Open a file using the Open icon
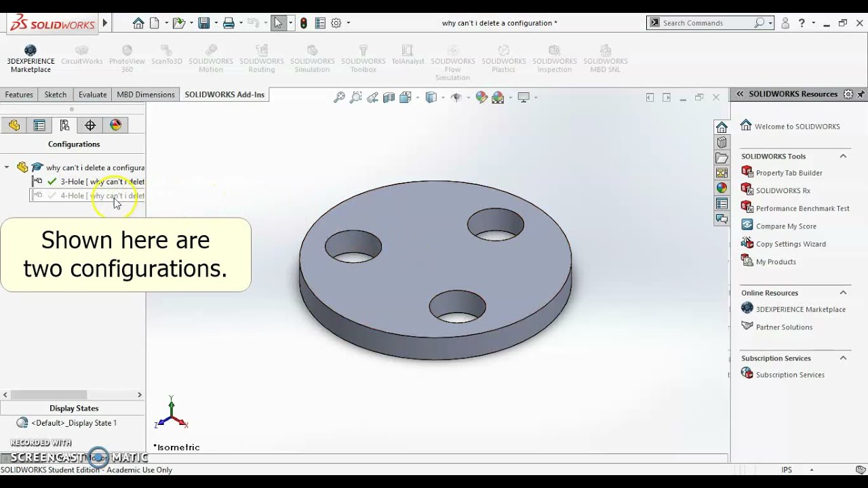The width and height of the screenshot is (868, 488). pos(178,23)
